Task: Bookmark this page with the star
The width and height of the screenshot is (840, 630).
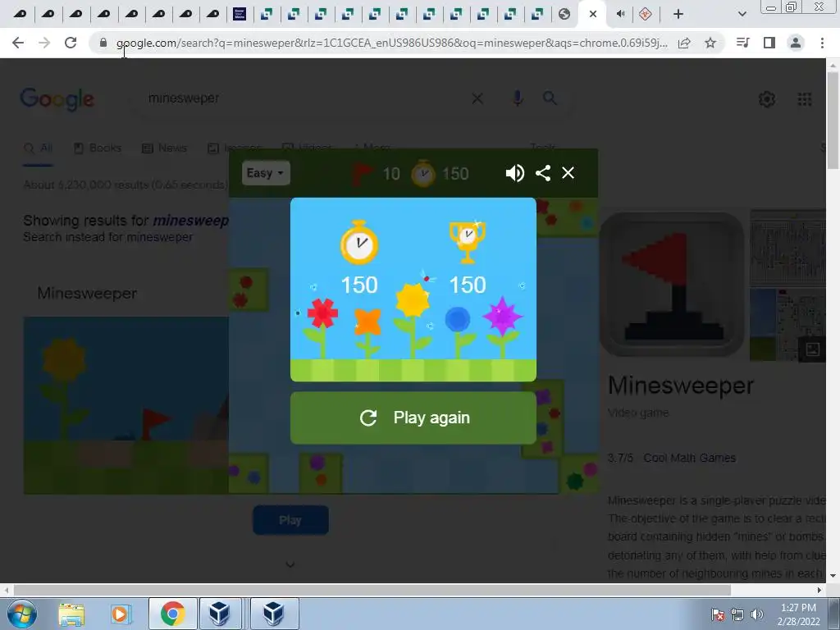Action: coord(710,43)
